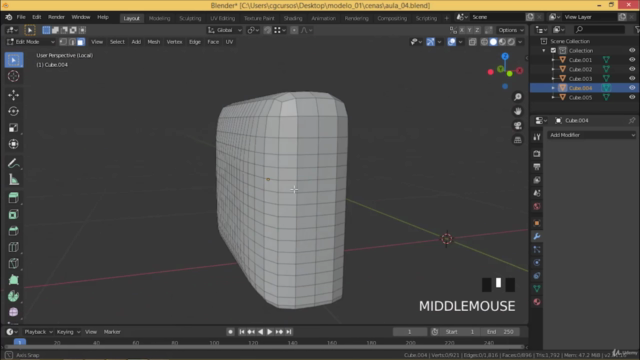Click the End frame field
Screen dimensions: 640x360
coord(501,332)
